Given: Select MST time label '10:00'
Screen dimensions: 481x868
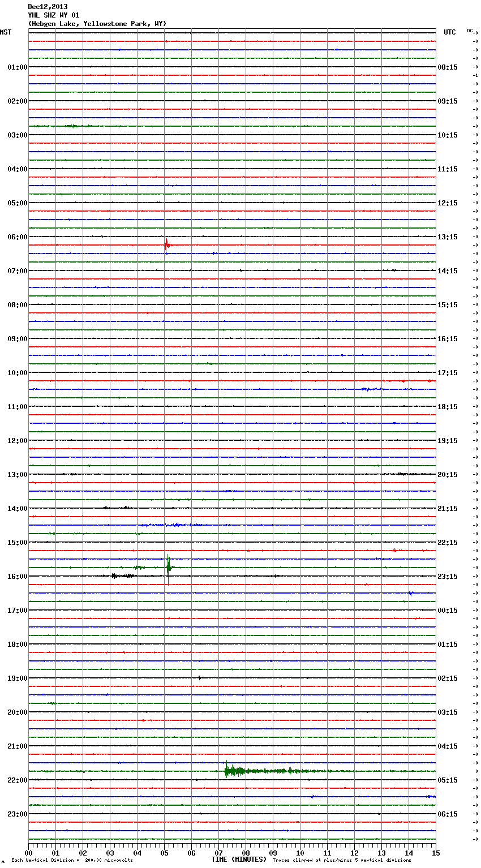Looking at the screenshot, I should click(18, 373).
